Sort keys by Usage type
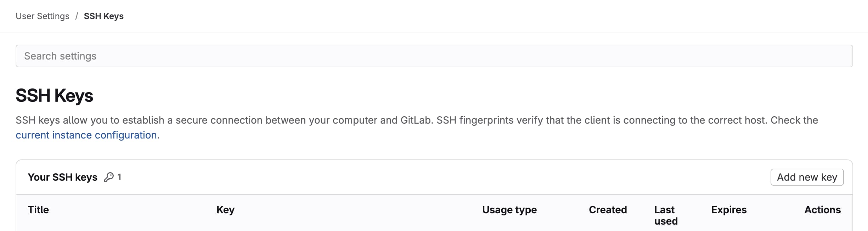This screenshot has width=868, height=231. pos(509,210)
